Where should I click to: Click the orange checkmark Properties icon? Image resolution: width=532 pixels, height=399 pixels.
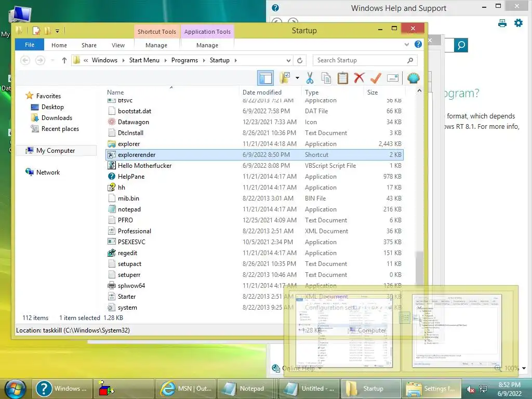tap(376, 78)
